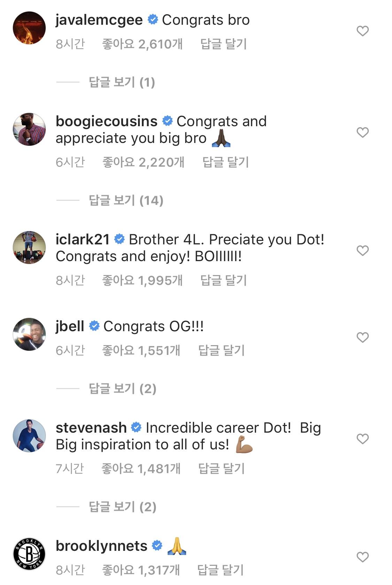Screen dimensions: 392x585
Task: Open the stevenash username link
Action: point(91,428)
